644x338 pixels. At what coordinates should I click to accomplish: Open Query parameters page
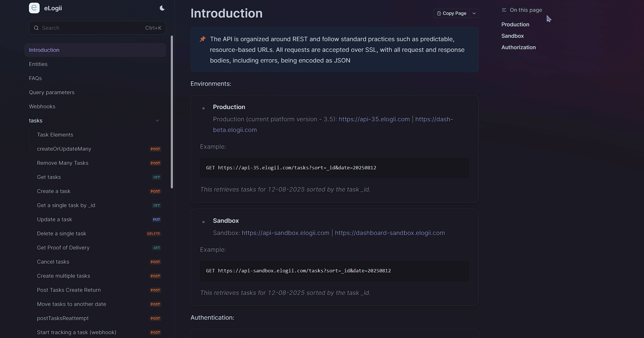[x=52, y=92]
